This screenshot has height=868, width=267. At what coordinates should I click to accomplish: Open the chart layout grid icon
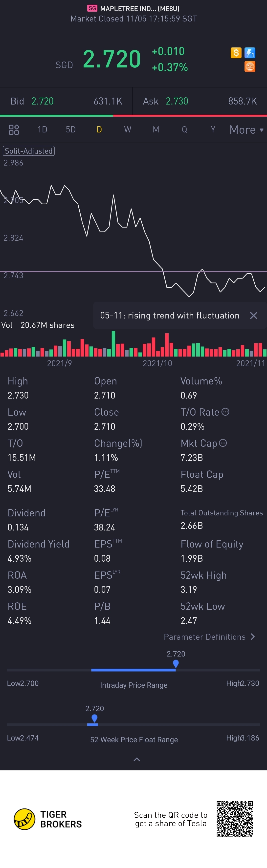(x=14, y=130)
